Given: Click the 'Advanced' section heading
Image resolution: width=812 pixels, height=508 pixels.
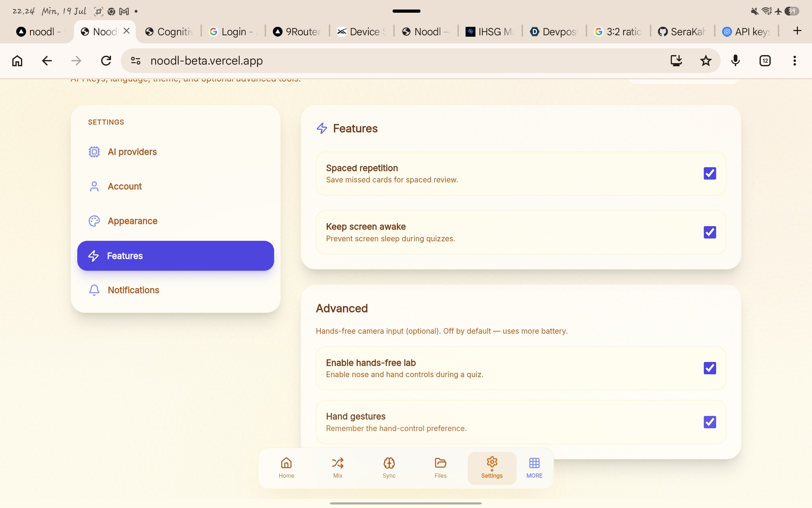Looking at the screenshot, I should [342, 308].
